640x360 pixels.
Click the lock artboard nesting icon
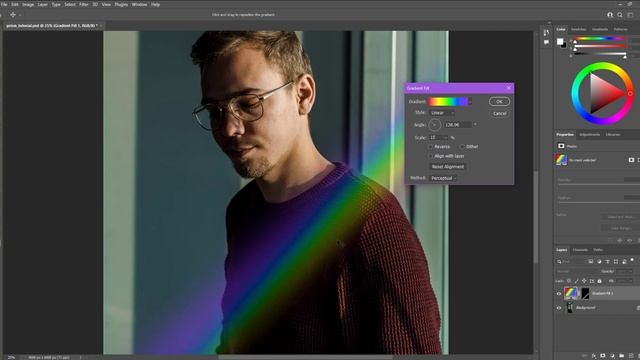point(592,281)
